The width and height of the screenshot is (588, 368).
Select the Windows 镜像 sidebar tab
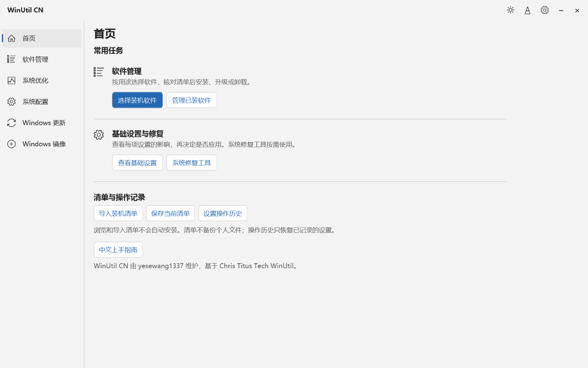point(42,144)
